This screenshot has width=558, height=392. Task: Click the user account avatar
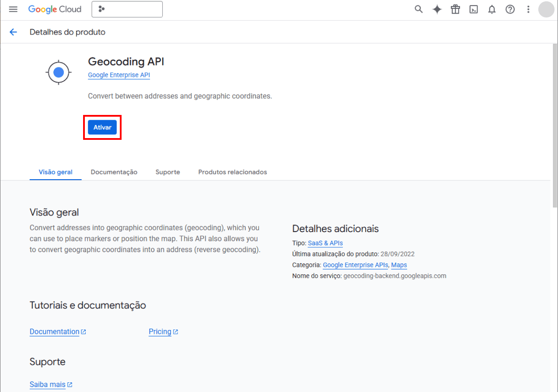546,9
